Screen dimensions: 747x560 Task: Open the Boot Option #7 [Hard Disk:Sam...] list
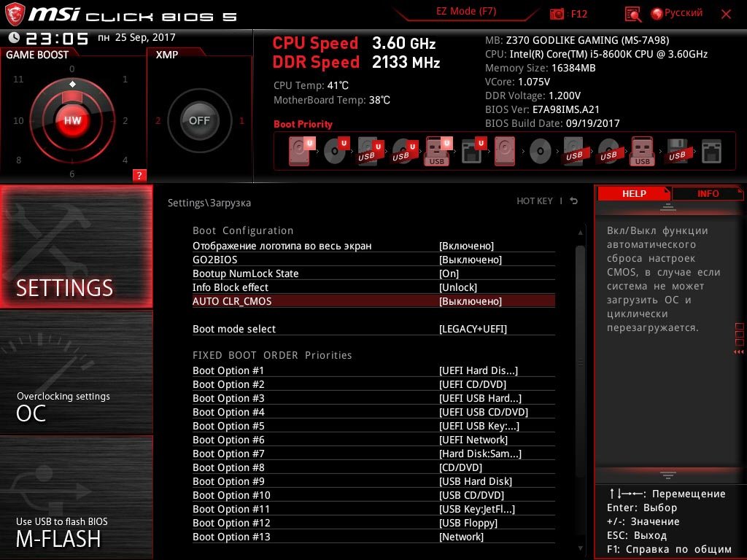pos(480,454)
